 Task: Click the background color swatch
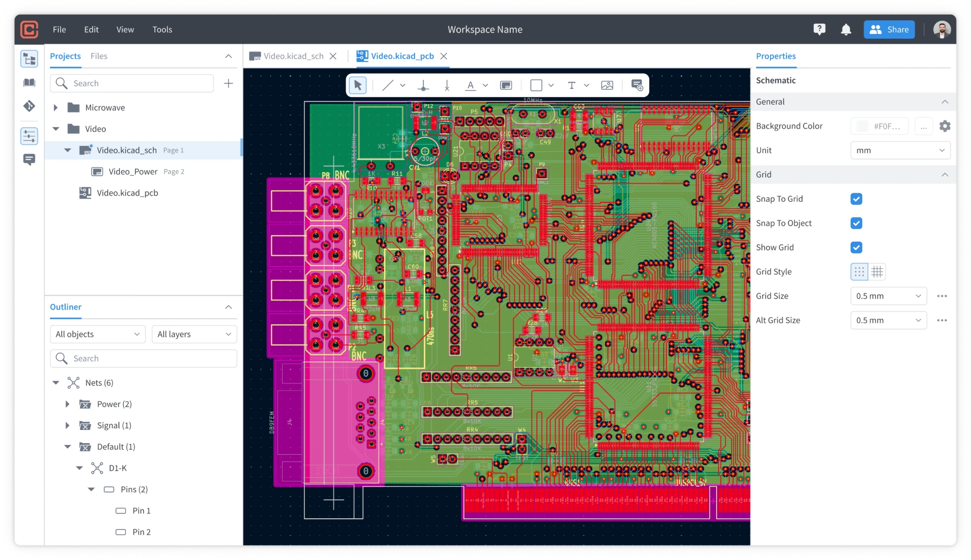click(x=862, y=126)
